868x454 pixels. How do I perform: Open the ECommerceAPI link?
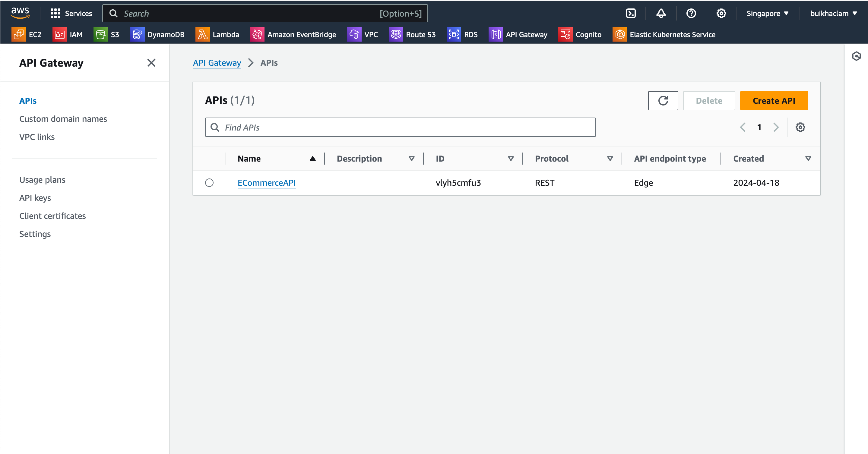click(x=267, y=183)
